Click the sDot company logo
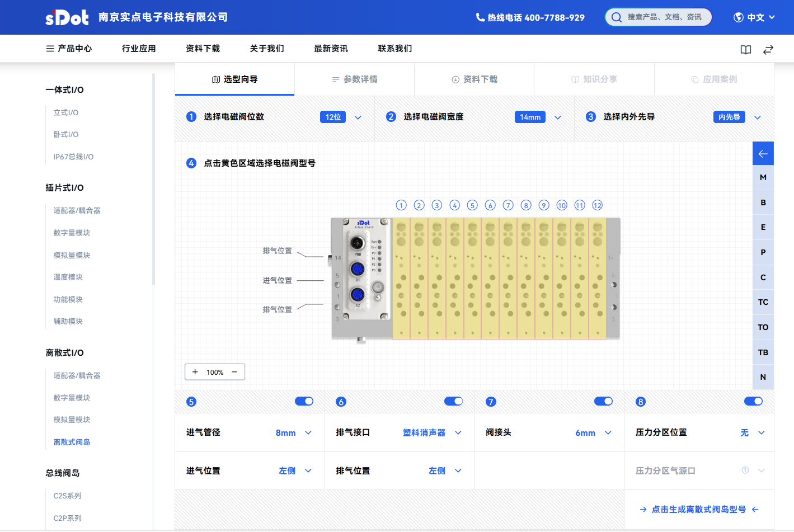The image size is (794, 532). (x=67, y=17)
